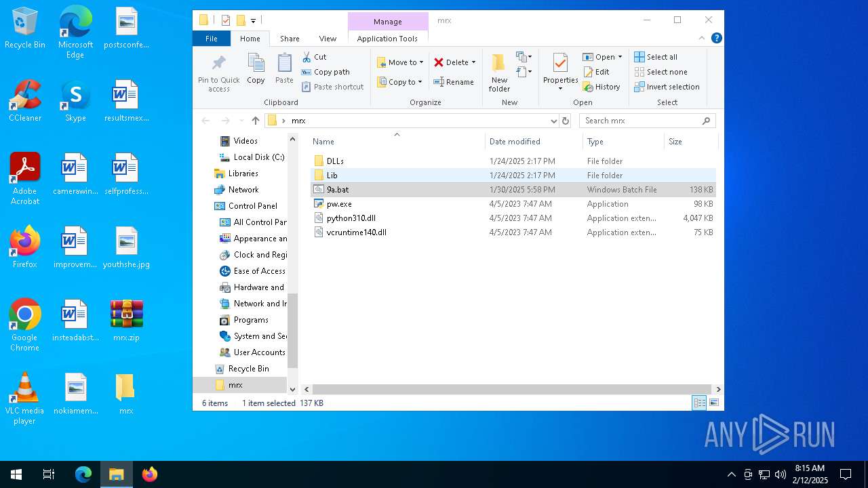This screenshot has width=868, height=488.
Task: Select python310.dll file
Action: coord(513,218)
